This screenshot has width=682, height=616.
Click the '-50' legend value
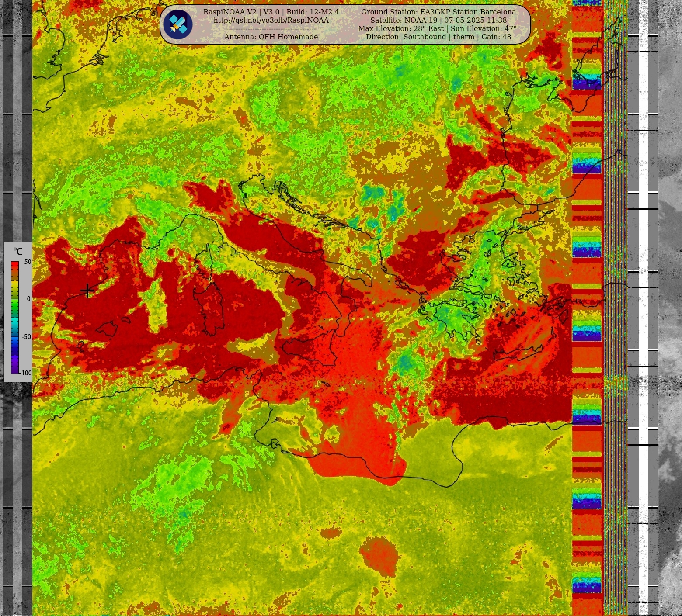tap(27, 336)
